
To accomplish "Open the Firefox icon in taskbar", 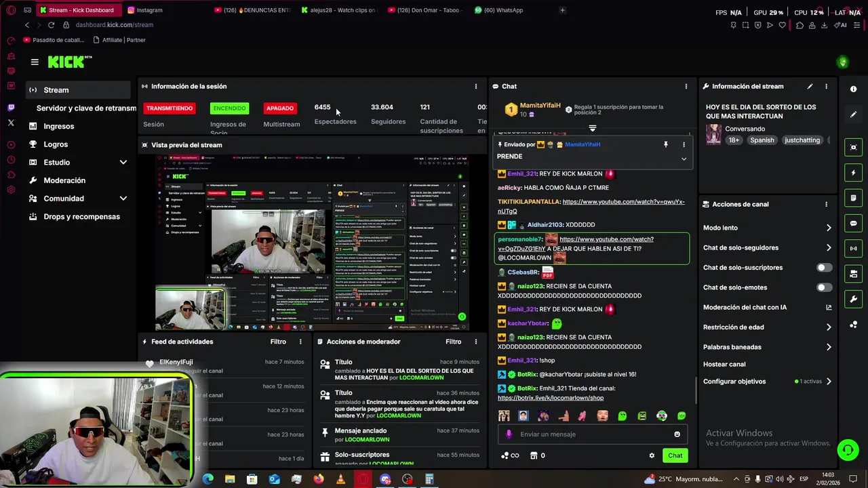I will coord(319,479).
